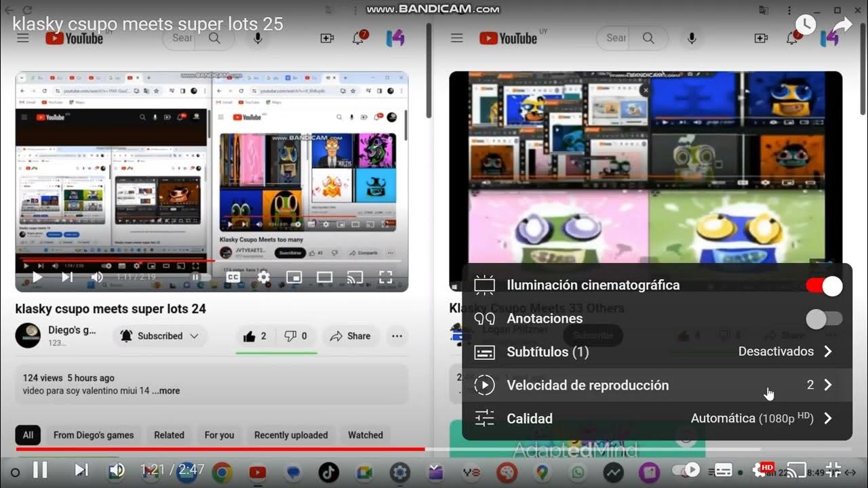
Task: Open the Subscribed dropdown for Diego's channel
Action: pyautogui.click(x=160, y=336)
